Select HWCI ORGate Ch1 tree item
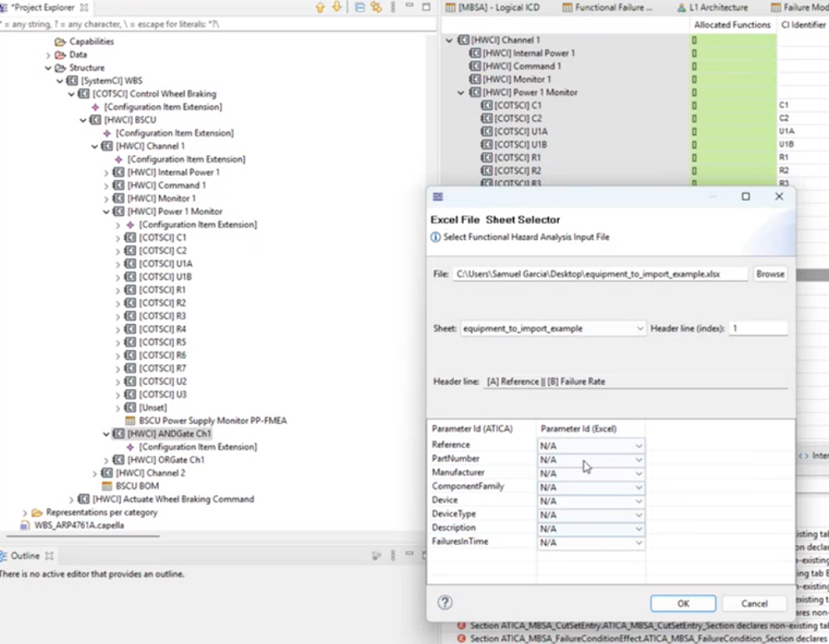 (166, 460)
